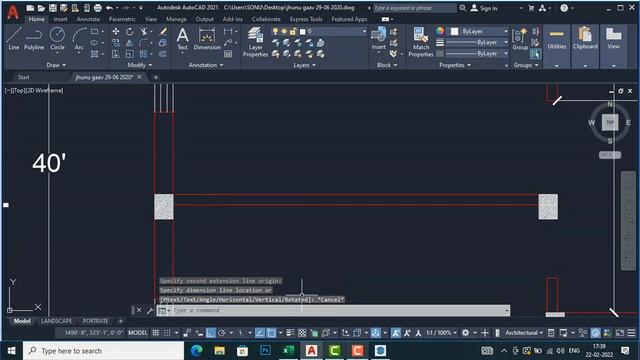Select the Dimension tool
This screenshot has height=360, width=640.
click(207, 39)
